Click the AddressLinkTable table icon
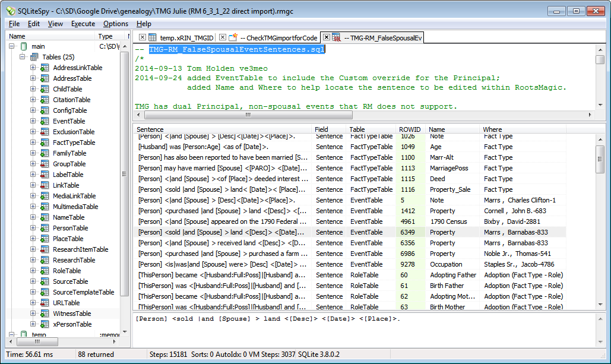This screenshot has height=364, width=611. [45, 68]
